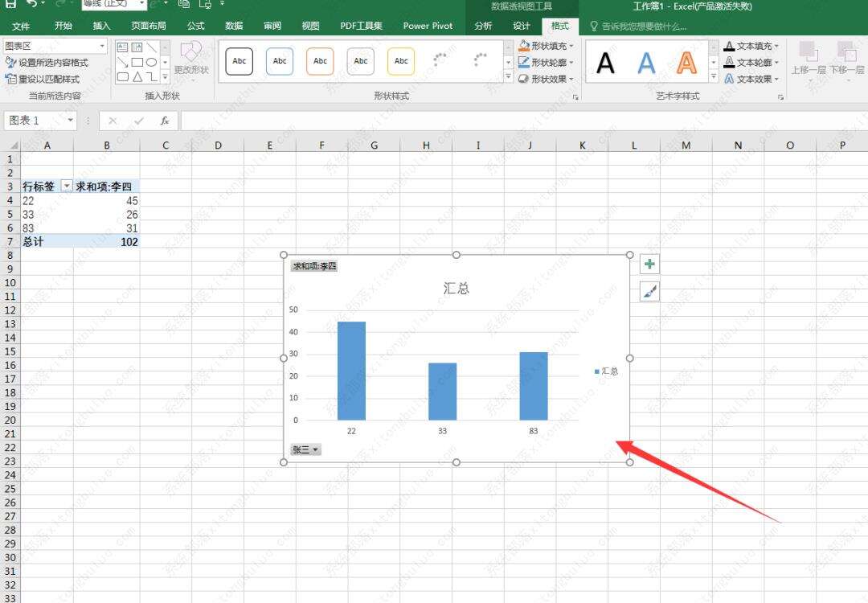Image resolution: width=868 pixels, height=603 pixels.
Task: Pick the triangle shape from shapes gallery
Action: pos(137,77)
